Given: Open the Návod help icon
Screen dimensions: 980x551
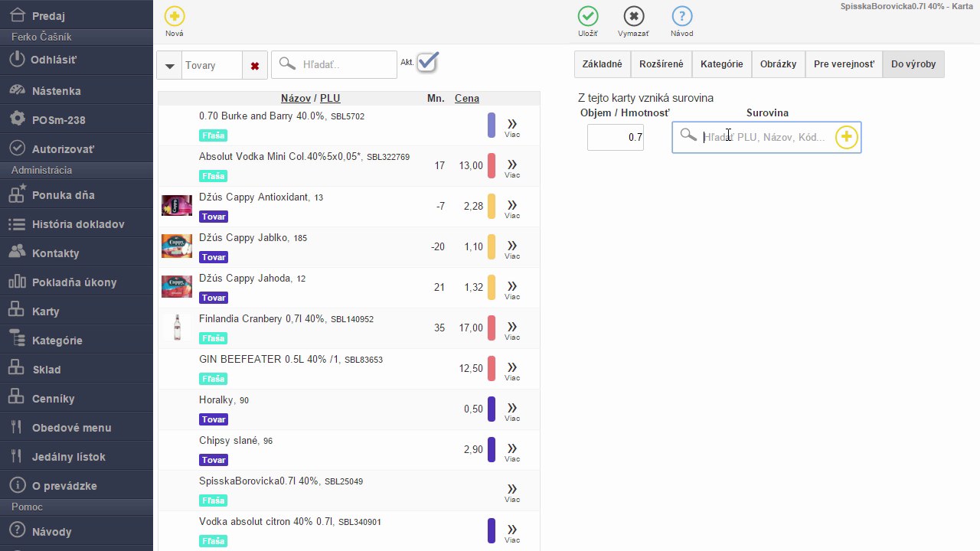Looking at the screenshot, I should pos(682,16).
